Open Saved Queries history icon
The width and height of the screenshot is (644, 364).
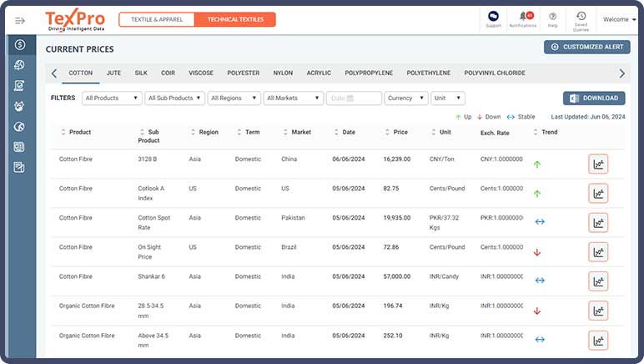[581, 17]
